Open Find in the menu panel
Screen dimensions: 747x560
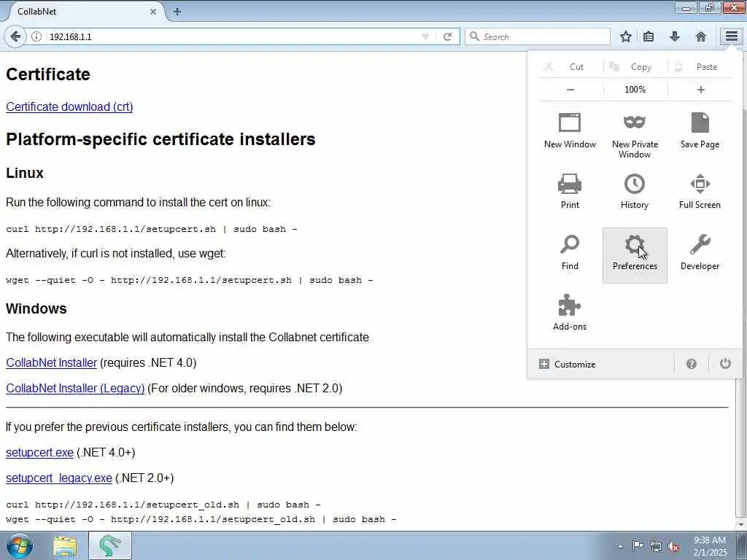click(x=570, y=252)
